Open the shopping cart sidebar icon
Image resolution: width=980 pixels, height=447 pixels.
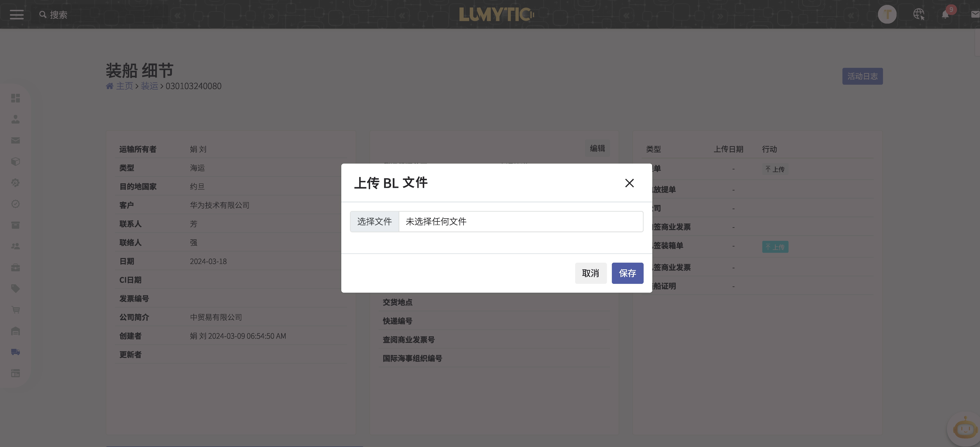pos(15,310)
